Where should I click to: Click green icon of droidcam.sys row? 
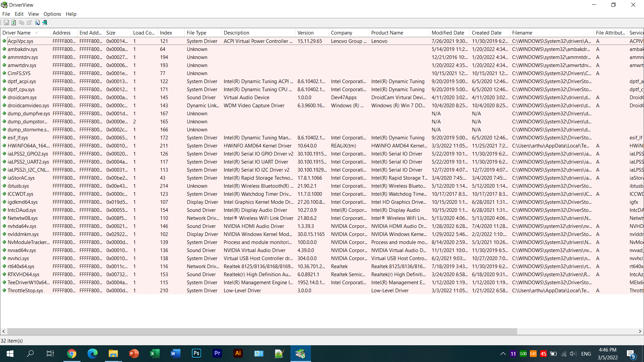[4, 97]
